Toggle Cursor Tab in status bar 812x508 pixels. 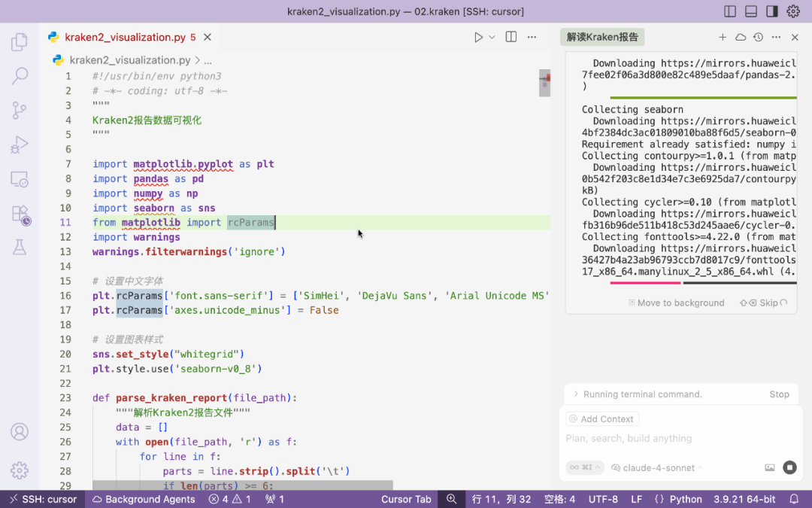406,499
